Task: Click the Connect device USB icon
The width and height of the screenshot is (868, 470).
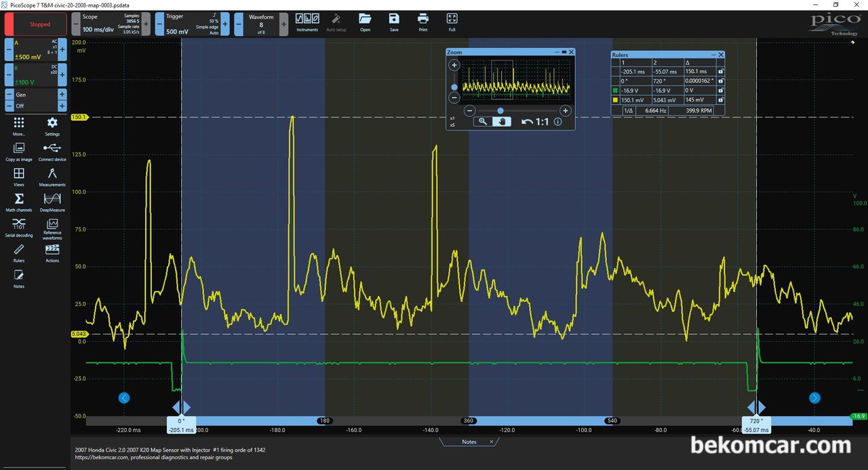Action: pyautogui.click(x=52, y=148)
